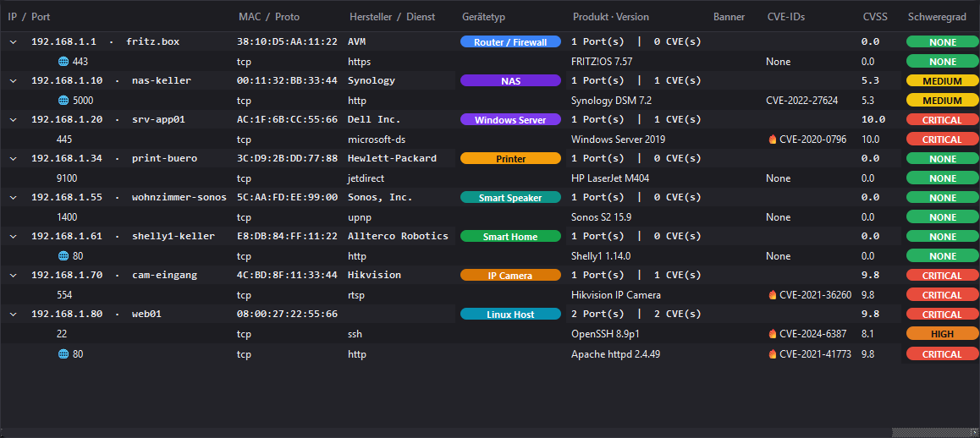
Task: Click the CVE-2024-6387 text
Action: pos(812,334)
